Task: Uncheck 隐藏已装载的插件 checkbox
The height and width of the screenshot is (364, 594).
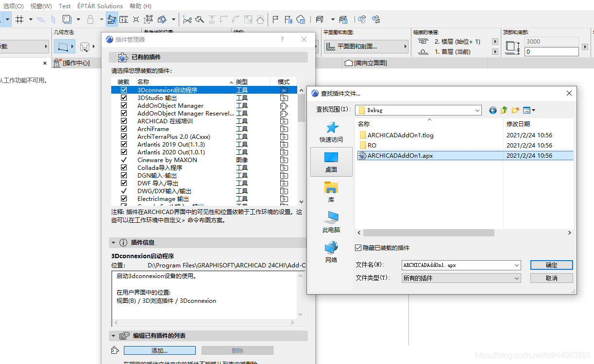Action: tap(358, 248)
